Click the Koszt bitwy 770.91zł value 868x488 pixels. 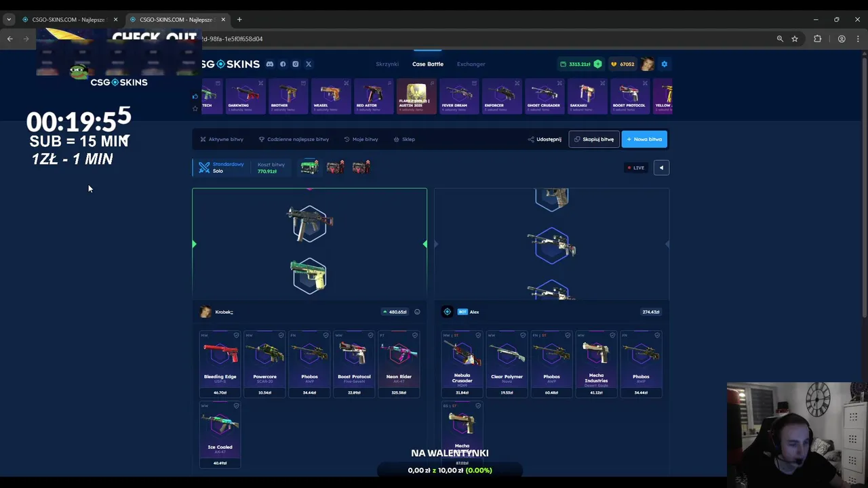pyautogui.click(x=267, y=171)
